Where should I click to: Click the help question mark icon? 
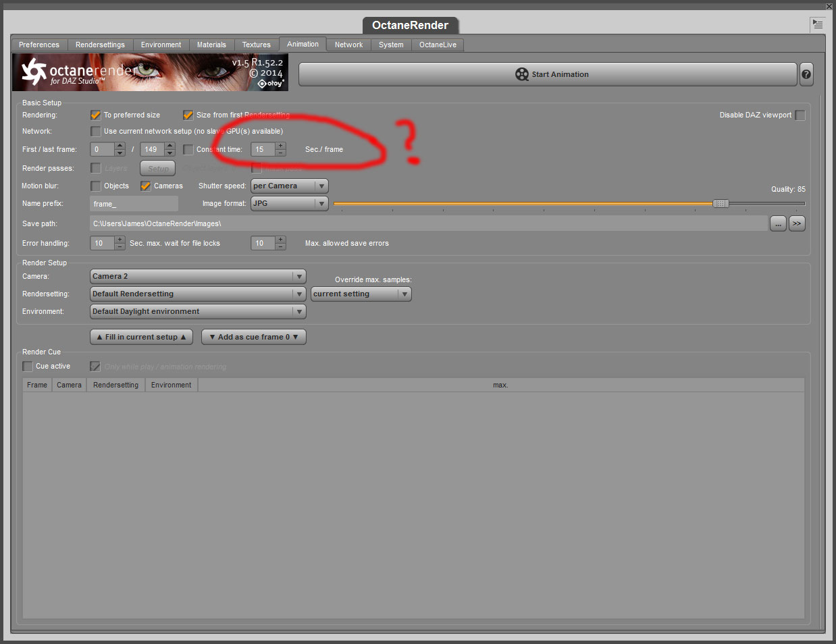pos(806,74)
